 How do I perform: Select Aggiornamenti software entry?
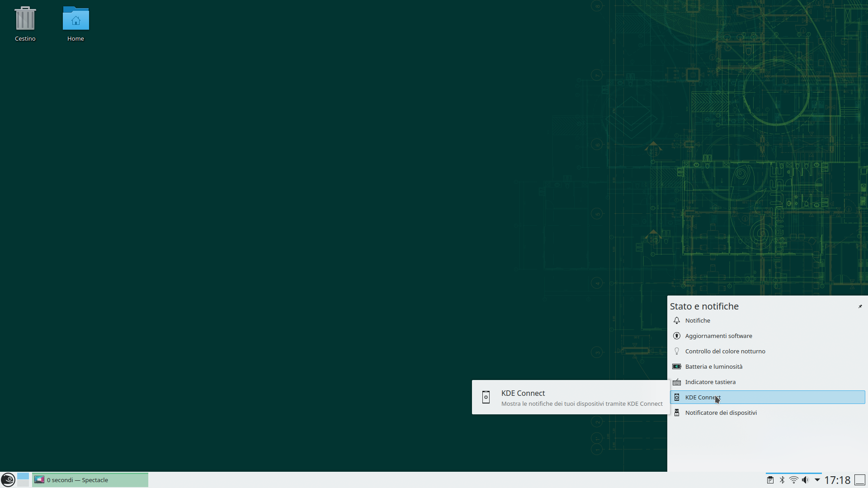718,336
